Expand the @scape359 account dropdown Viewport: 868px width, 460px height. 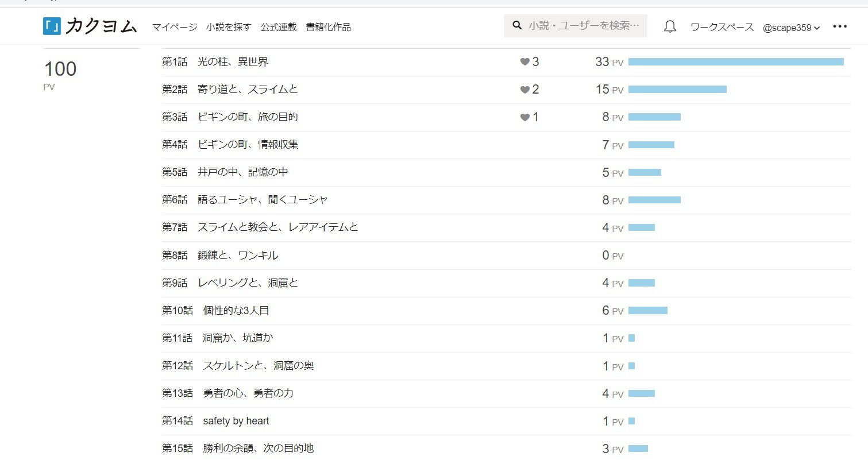[791, 28]
